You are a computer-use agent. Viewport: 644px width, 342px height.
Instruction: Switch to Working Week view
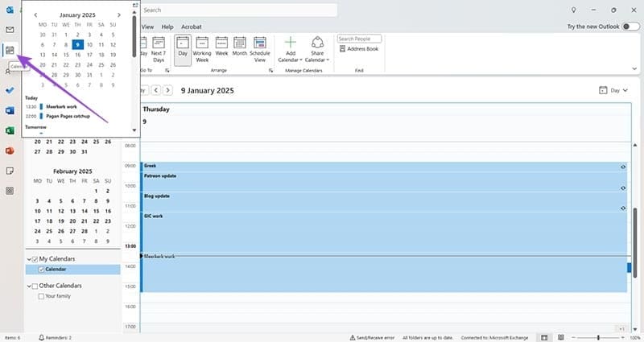pos(202,49)
